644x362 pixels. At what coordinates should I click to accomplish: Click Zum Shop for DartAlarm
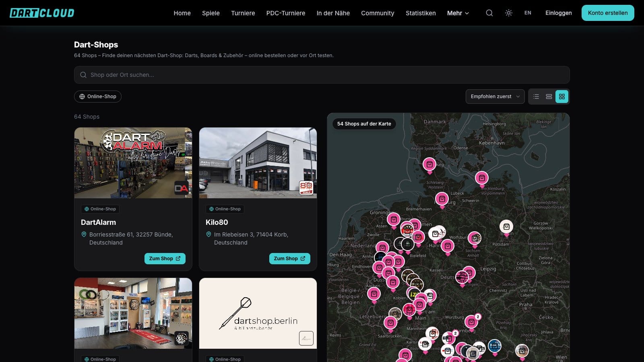165,259
